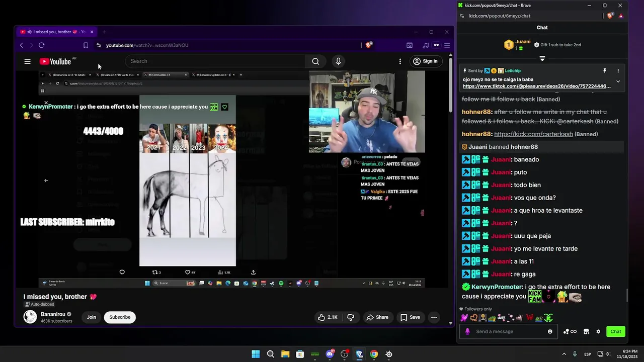Viewport: 644px width, 362px height.
Task: Open the media control music note icon
Action: coord(426,45)
